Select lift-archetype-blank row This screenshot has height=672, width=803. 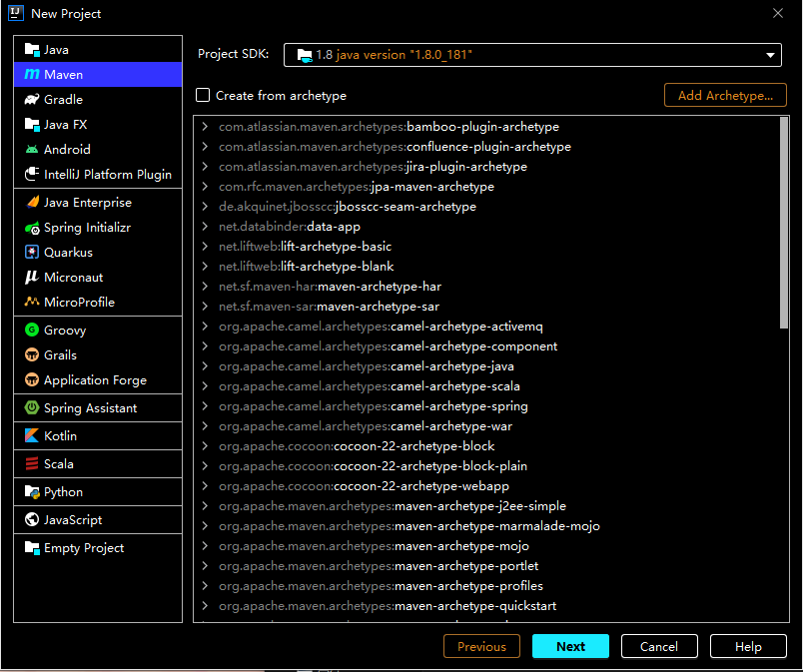click(x=486, y=267)
